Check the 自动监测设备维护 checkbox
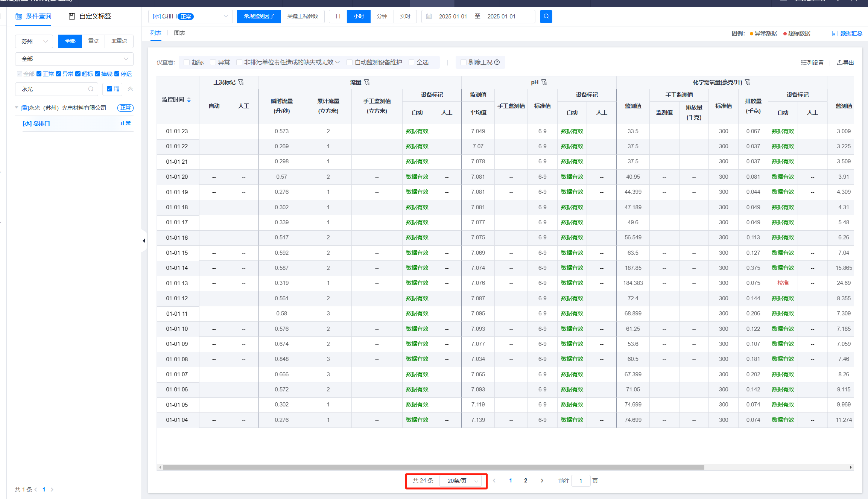Screen dimensions: 868x499 [350, 62]
